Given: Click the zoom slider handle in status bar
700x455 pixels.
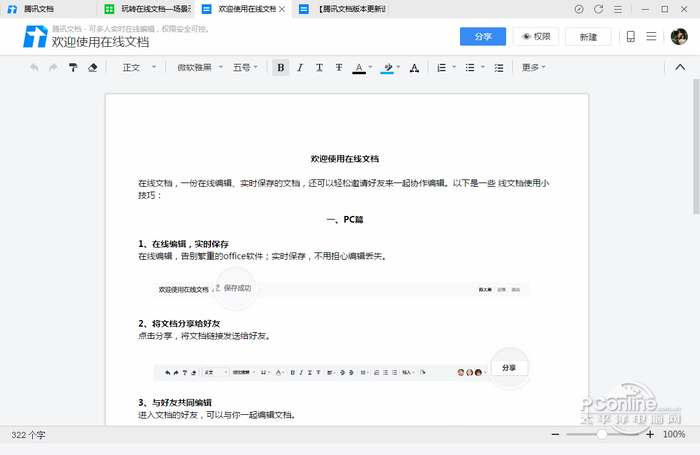Looking at the screenshot, I should (602, 435).
